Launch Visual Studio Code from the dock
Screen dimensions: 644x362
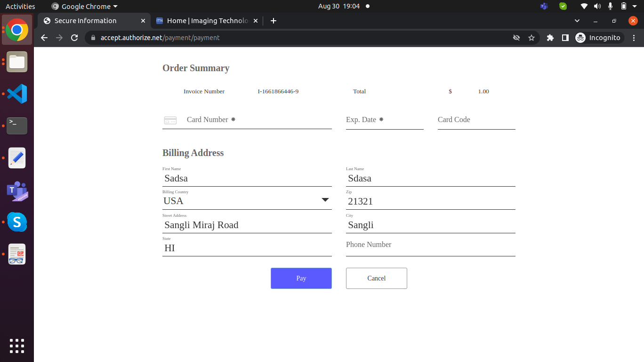pos(17,94)
